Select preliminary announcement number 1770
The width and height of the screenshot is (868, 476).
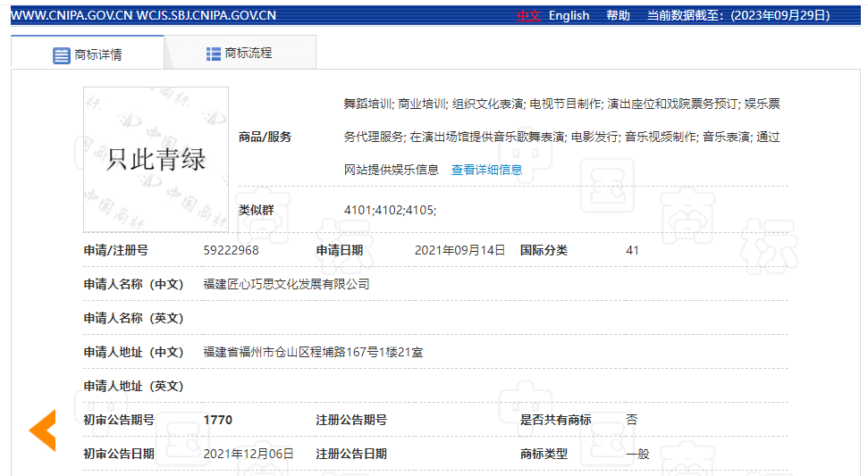pyautogui.click(x=217, y=420)
